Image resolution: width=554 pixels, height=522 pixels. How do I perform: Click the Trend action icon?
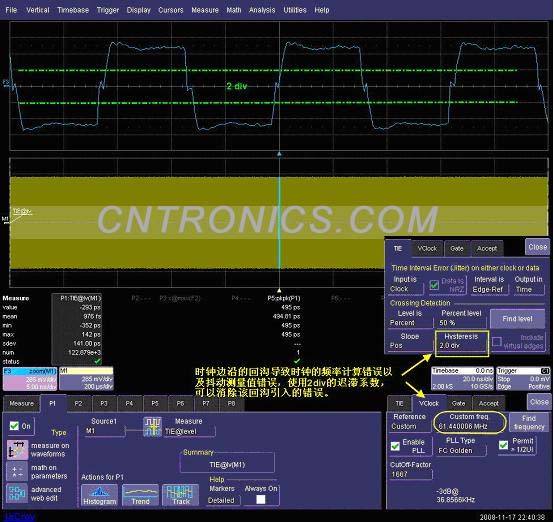[140, 495]
